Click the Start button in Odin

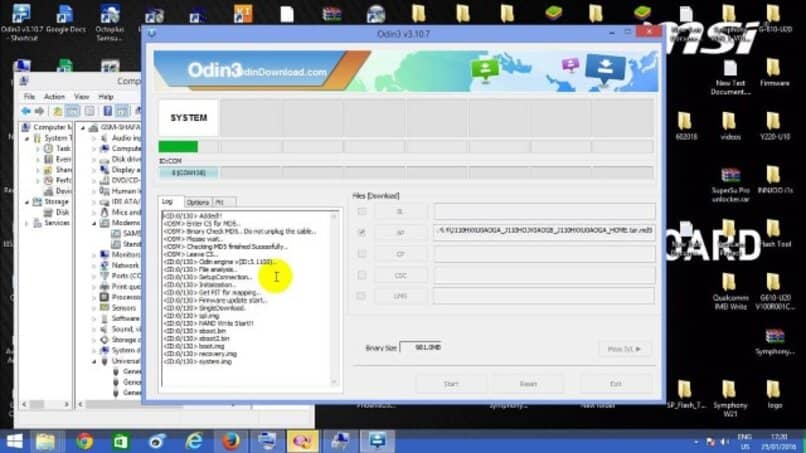tap(451, 384)
